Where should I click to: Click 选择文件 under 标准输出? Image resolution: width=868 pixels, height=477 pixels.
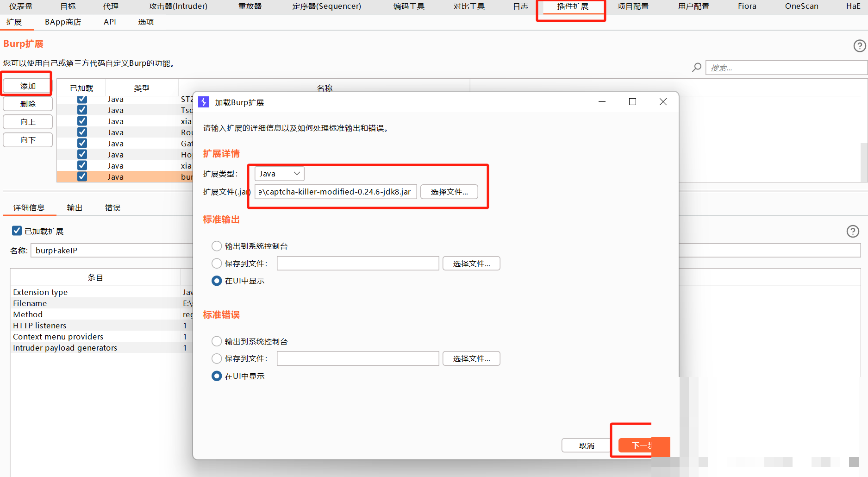[x=471, y=264]
